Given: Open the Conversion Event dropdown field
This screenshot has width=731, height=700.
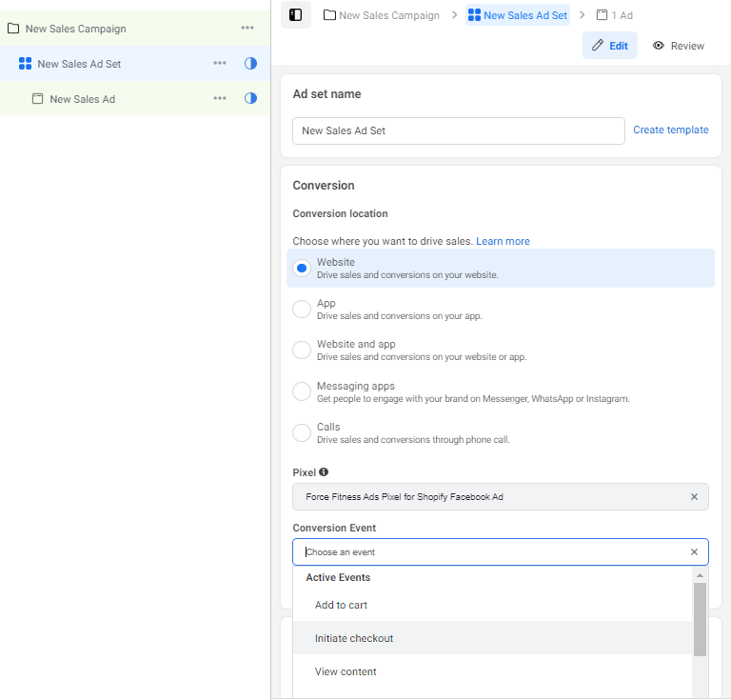Looking at the screenshot, I should point(490,552).
